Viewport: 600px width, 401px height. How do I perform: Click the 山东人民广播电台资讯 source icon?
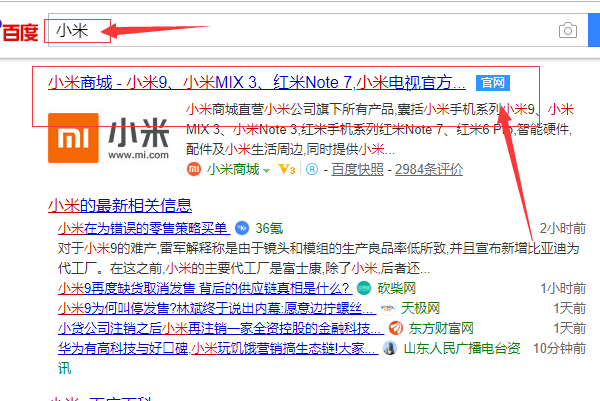tap(390, 348)
